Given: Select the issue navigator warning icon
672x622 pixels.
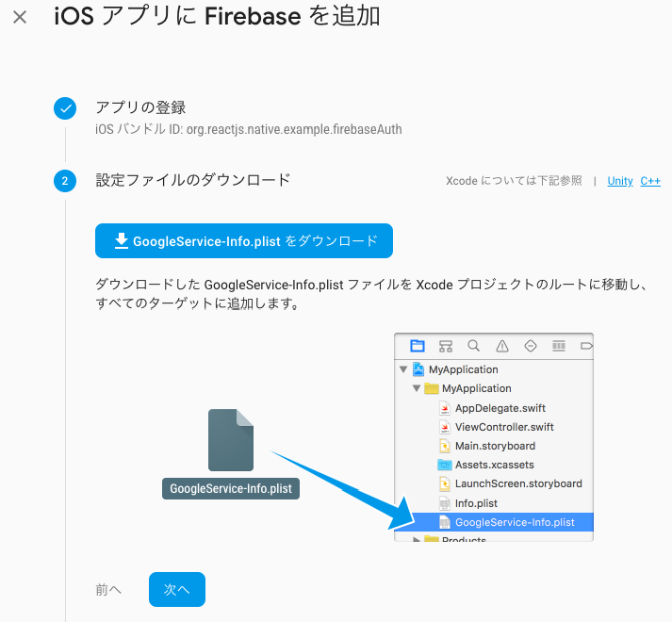Looking at the screenshot, I should click(x=502, y=346).
